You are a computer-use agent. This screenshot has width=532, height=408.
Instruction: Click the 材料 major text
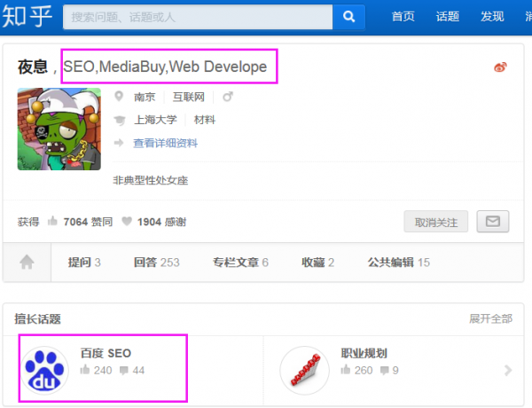pyautogui.click(x=204, y=120)
